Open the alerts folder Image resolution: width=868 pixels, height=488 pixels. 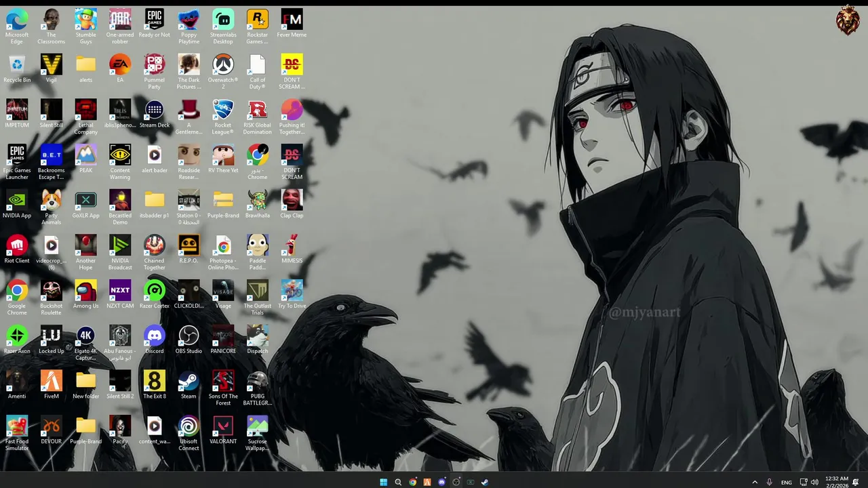pos(85,69)
